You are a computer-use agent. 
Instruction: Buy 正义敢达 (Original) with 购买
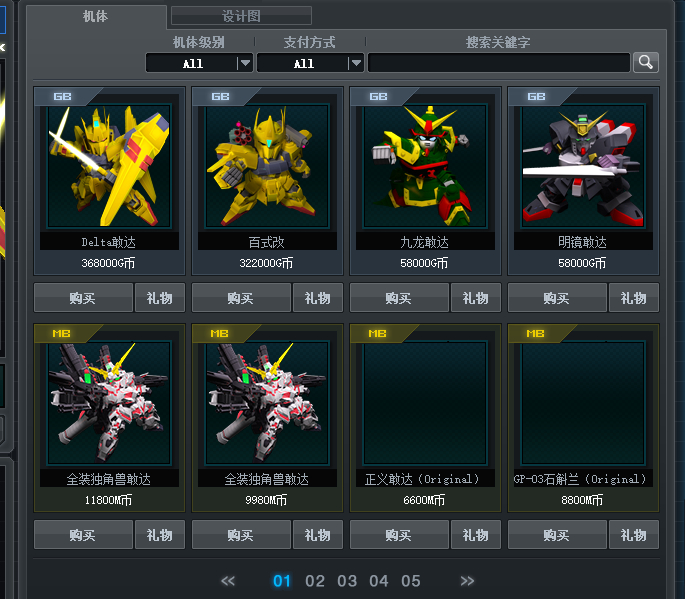click(399, 534)
